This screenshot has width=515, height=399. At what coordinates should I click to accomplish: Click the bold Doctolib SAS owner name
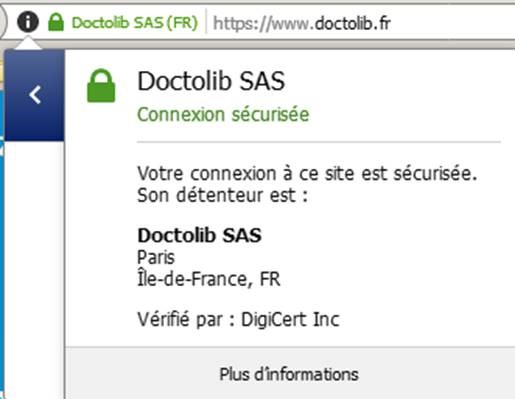(199, 235)
